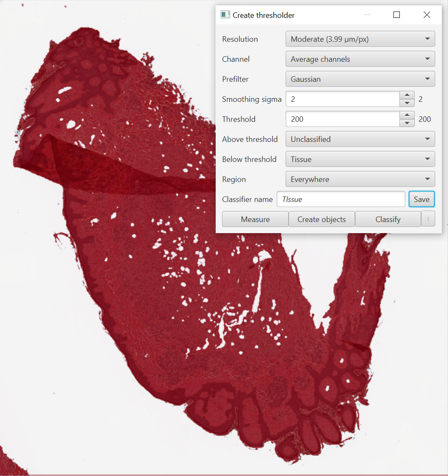Image resolution: width=448 pixels, height=476 pixels.
Task: Click the Threshold value field
Action: coord(343,119)
